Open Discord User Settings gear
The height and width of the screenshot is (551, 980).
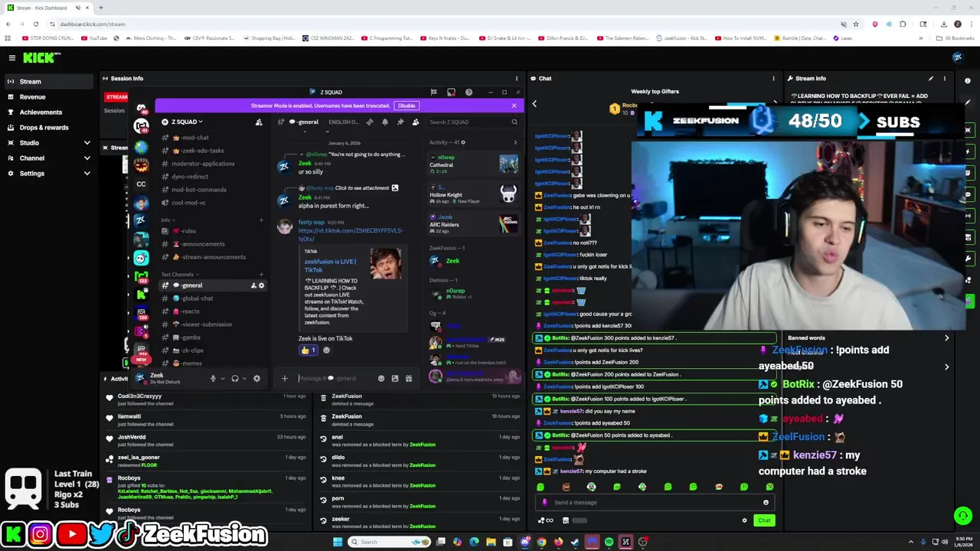click(256, 378)
